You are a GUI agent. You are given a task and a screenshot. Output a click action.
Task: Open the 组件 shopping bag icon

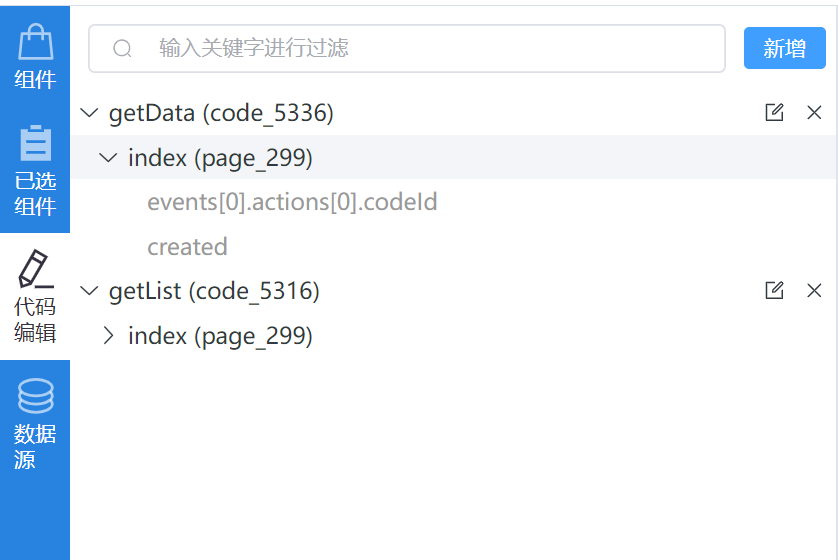(x=35, y=42)
